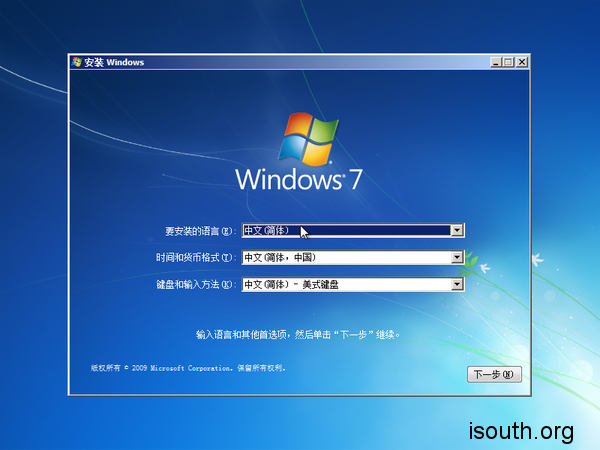Image resolution: width=600 pixels, height=450 pixels.
Task: Minimize the 安装 Windows window
Action: tap(496, 62)
